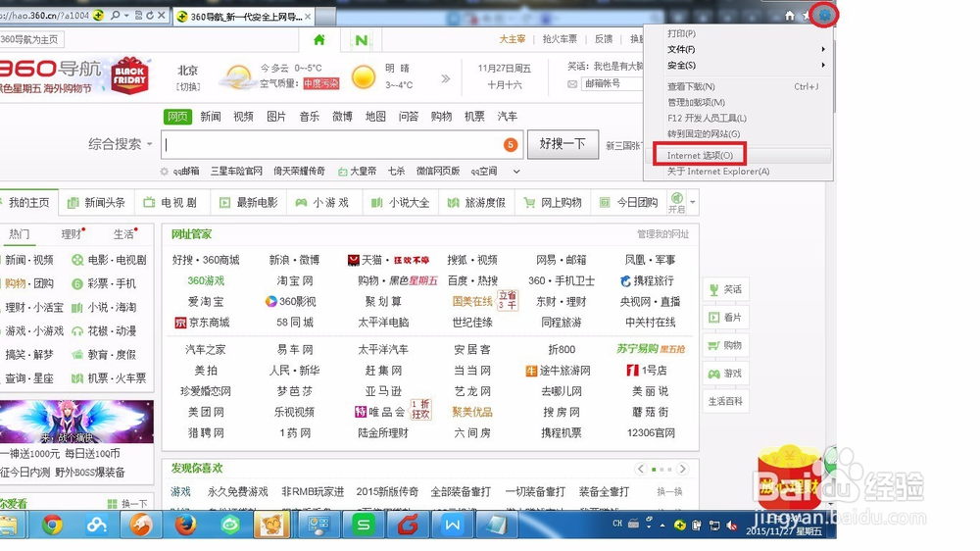Switch to the 新闻头条 tab
980x551 pixels.
(x=97, y=203)
